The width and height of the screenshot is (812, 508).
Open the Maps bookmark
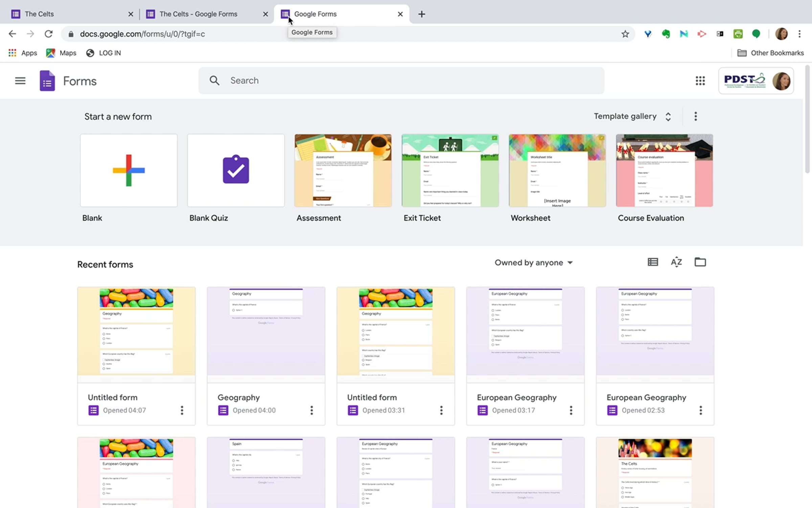click(x=62, y=53)
